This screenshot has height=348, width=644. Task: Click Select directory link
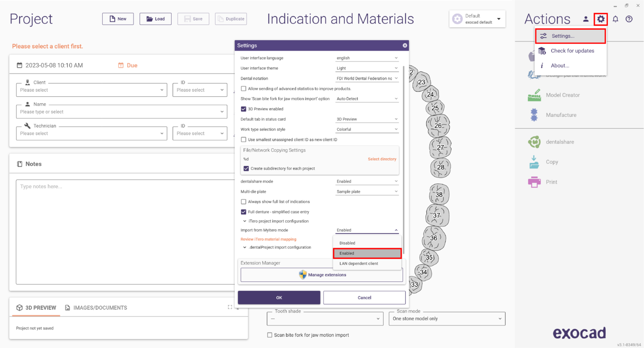382,159
